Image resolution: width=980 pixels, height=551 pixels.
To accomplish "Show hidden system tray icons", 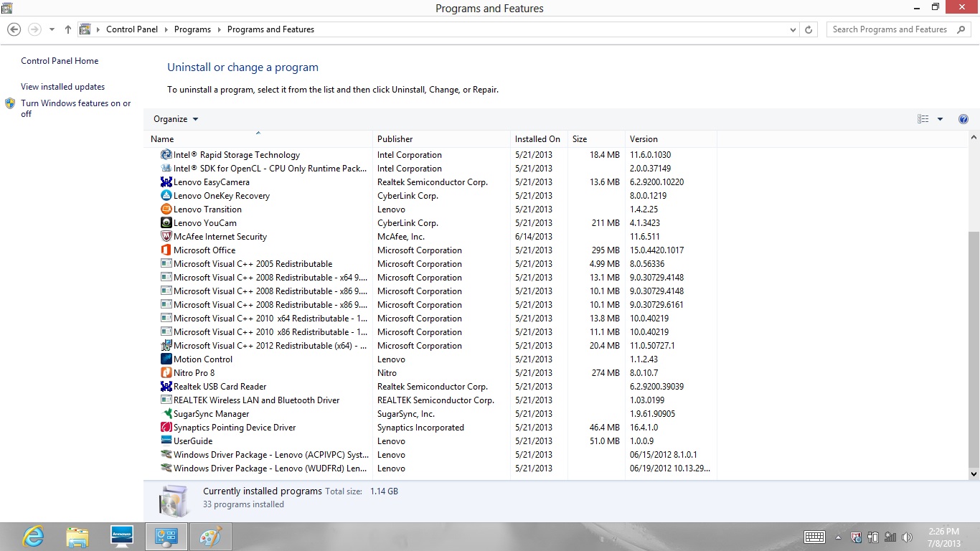I will pos(838,537).
